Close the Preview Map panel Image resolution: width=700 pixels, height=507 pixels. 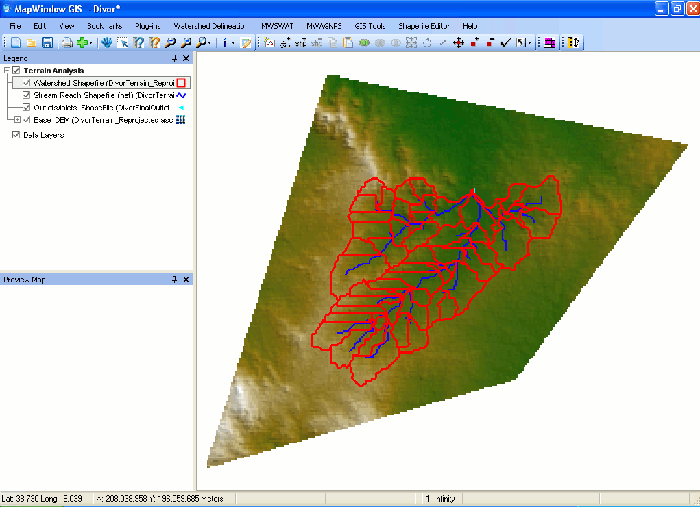[x=187, y=279]
